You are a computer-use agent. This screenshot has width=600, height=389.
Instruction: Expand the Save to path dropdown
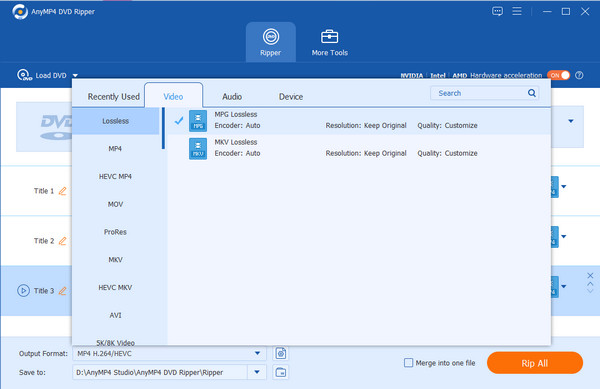coord(257,372)
